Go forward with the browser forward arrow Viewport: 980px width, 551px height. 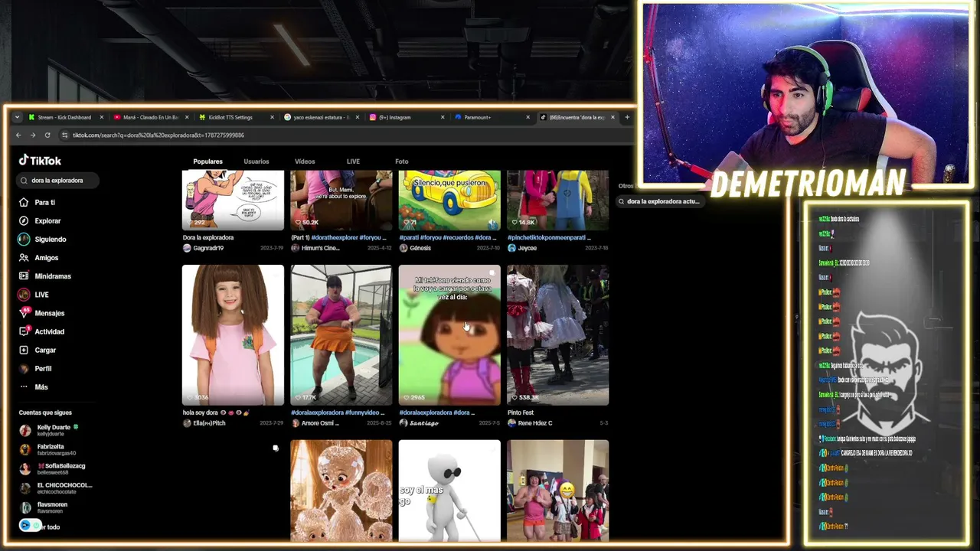[x=33, y=135]
